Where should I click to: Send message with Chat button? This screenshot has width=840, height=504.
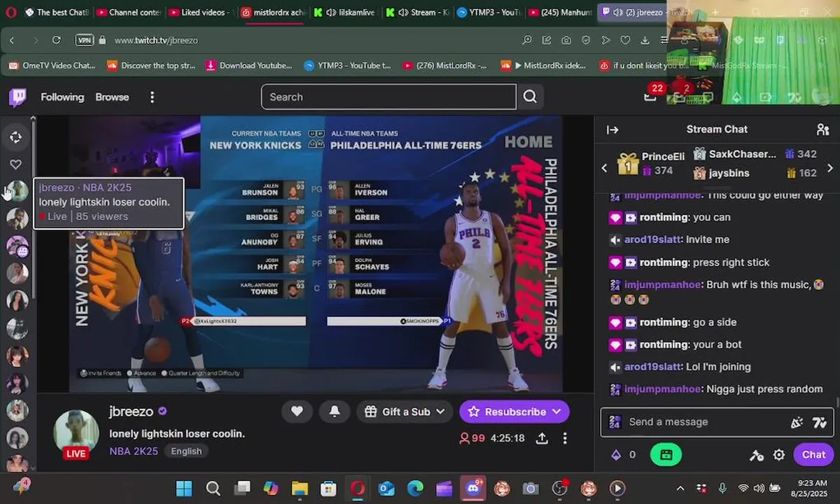tap(813, 454)
